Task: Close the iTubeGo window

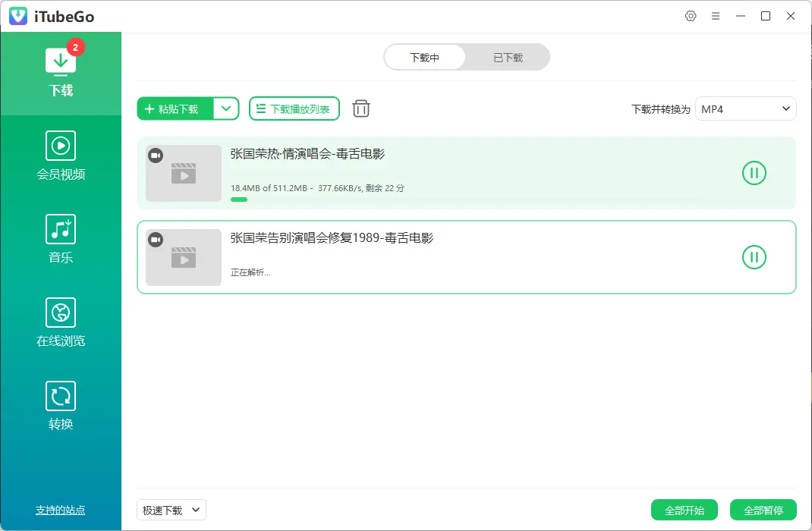Action: 790,16
